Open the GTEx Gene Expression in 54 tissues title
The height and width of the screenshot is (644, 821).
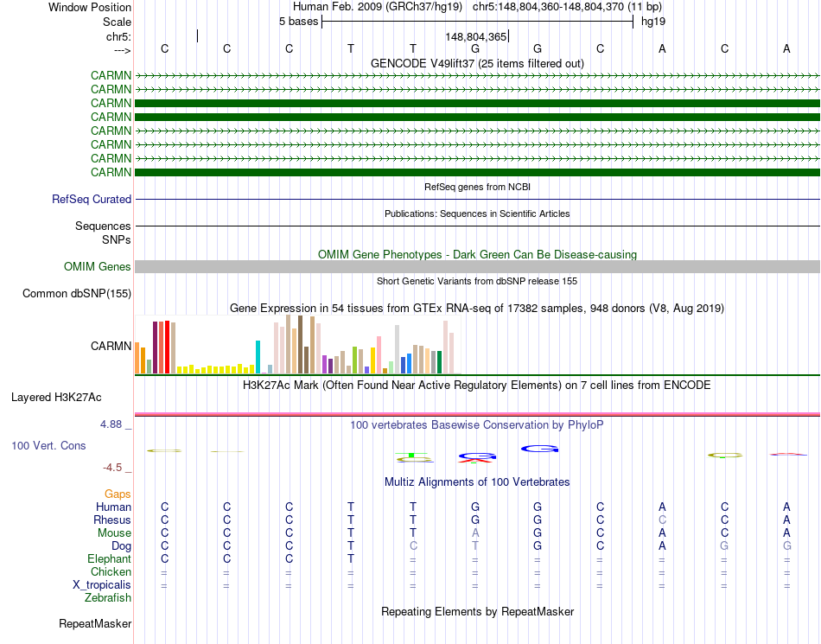pyautogui.click(x=477, y=308)
